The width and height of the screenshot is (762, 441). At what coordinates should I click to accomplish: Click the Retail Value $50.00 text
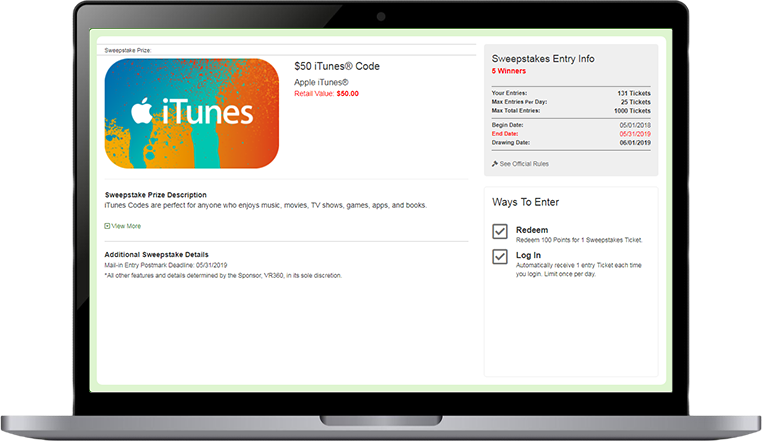pyautogui.click(x=326, y=93)
